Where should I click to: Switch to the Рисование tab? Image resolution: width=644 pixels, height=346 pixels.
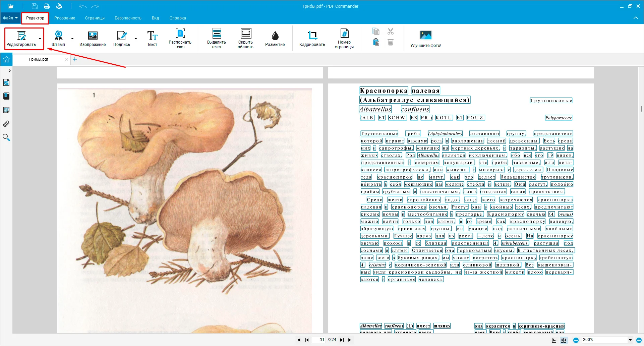(65, 18)
